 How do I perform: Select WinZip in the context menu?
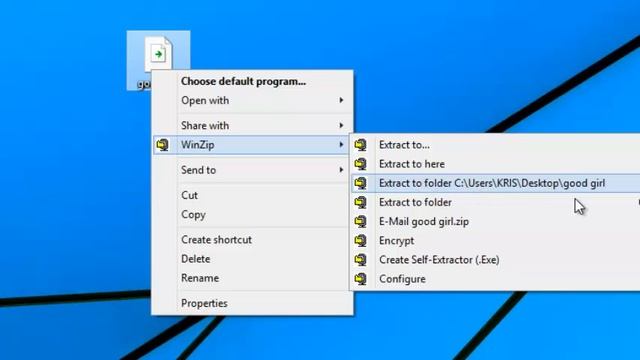[x=252, y=144]
